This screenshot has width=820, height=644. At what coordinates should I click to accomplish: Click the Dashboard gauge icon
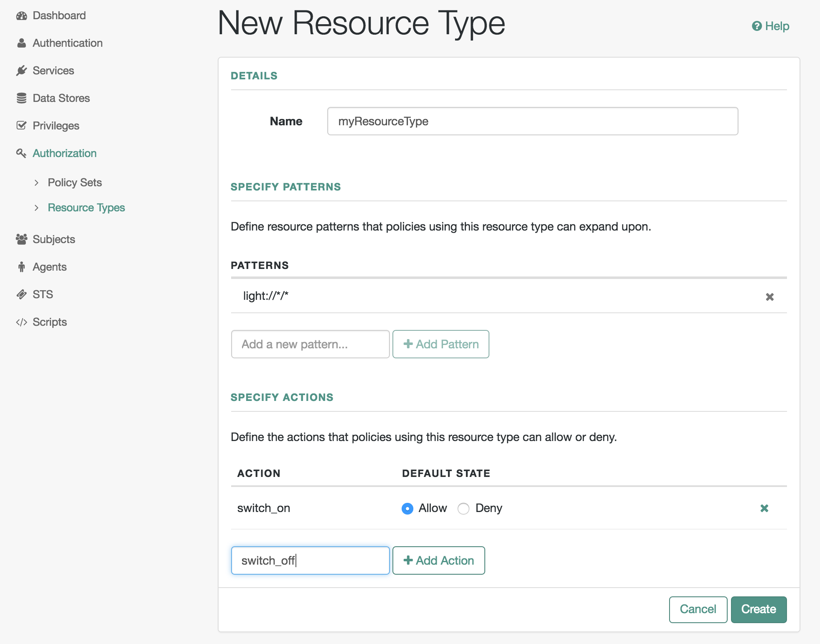(22, 16)
